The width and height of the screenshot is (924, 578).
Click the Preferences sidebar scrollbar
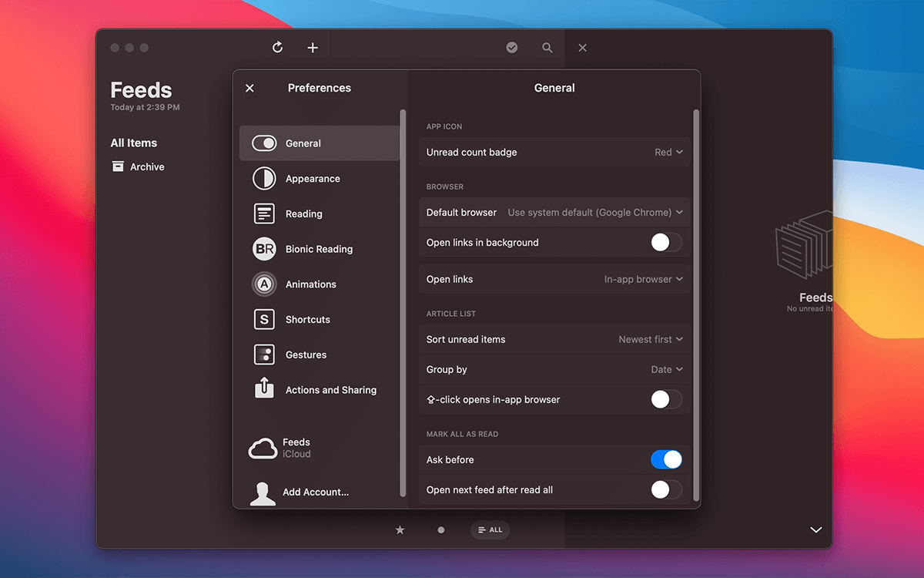(x=403, y=302)
